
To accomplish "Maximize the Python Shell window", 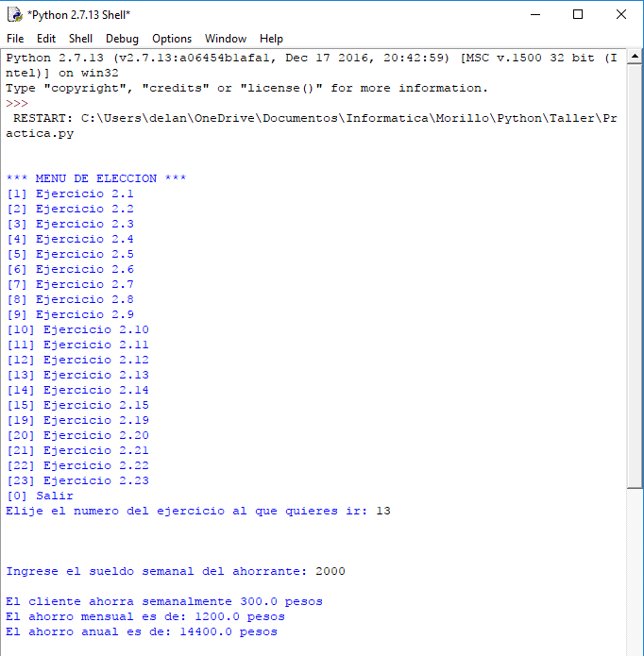I will 578,15.
